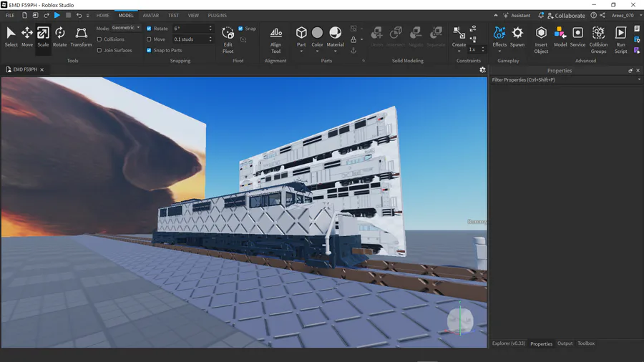644x362 pixels.
Task: Open the Edit Pivot tool
Action: (228, 40)
